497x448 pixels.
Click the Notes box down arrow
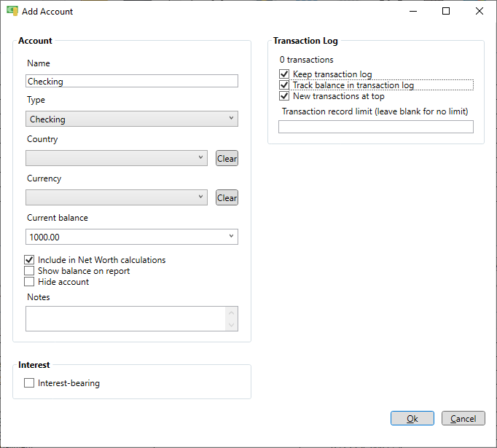pyautogui.click(x=232, y=325)
